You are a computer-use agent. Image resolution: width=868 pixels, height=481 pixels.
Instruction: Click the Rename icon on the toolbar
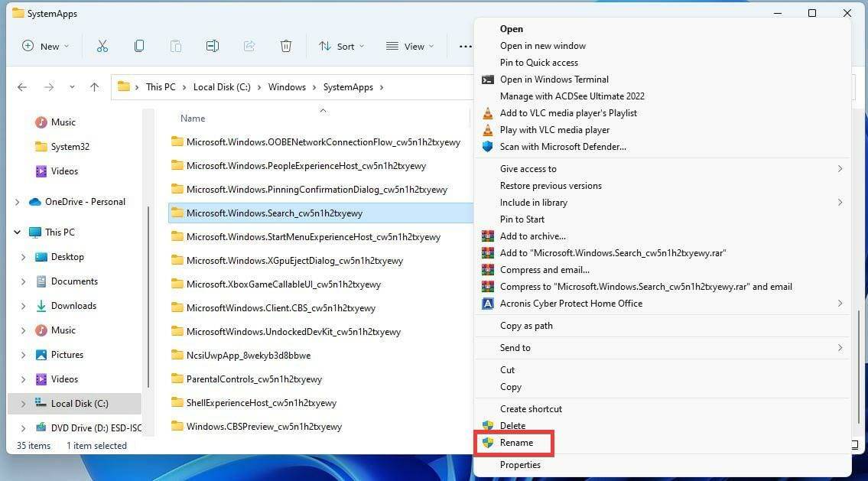tap(213, 46)
